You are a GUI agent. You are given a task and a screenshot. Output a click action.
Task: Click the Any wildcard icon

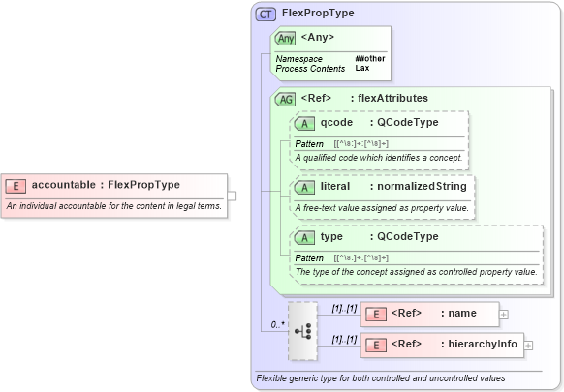pyautogui.click(x=285, y=38)
